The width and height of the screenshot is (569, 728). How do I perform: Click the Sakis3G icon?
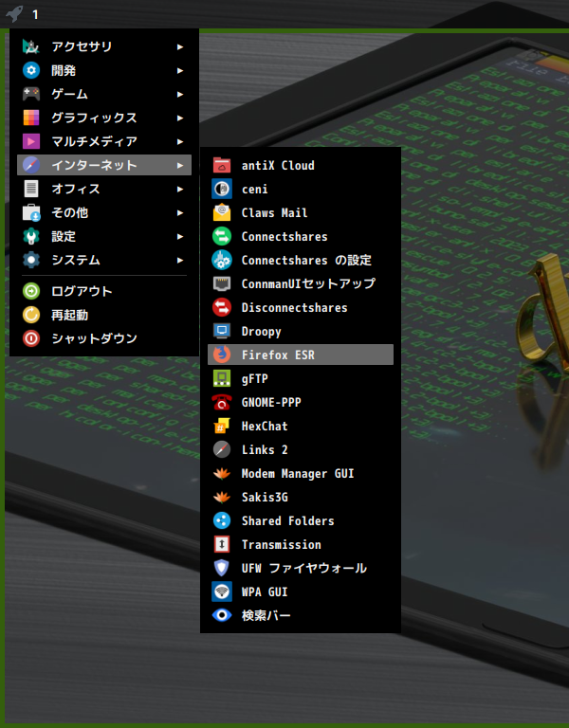(x=222, y=497)
